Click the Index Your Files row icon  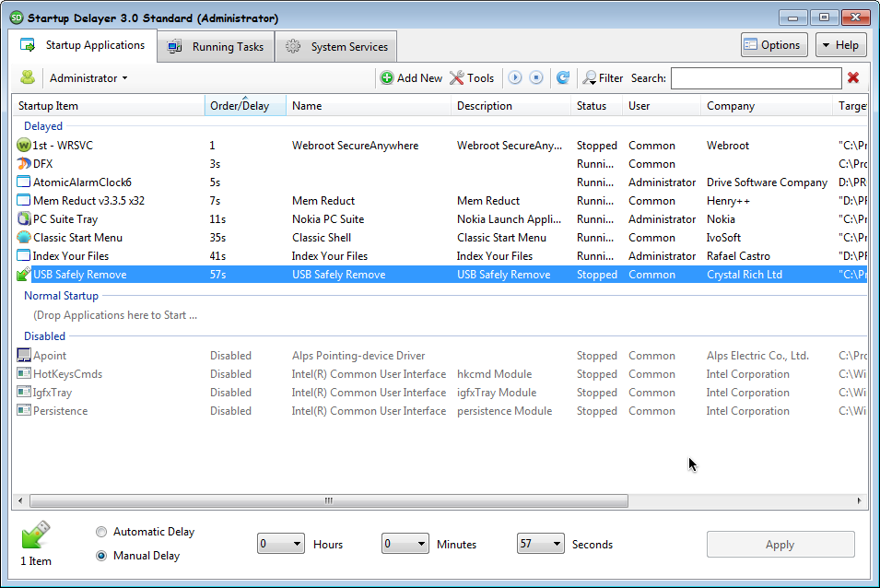pos(24,256)
